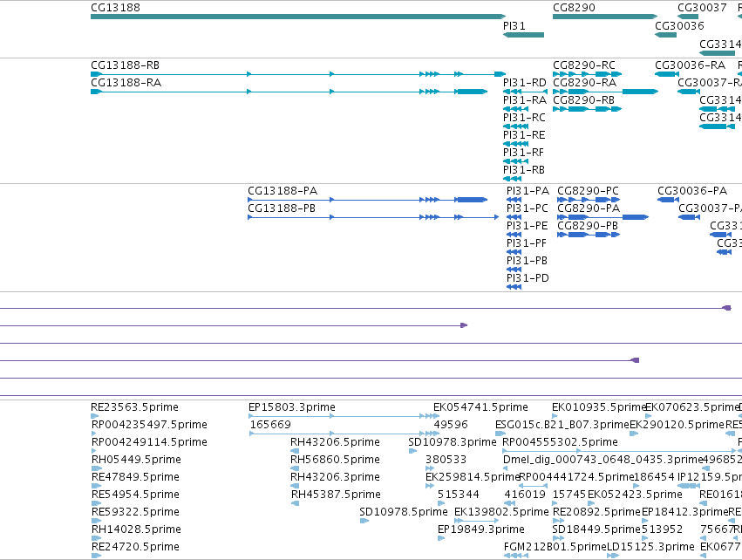This screenshot has width=742, height=560.
Task: Click the RE47849.5prime EST label
Action: pyautogui.click(x=135, y=477)
